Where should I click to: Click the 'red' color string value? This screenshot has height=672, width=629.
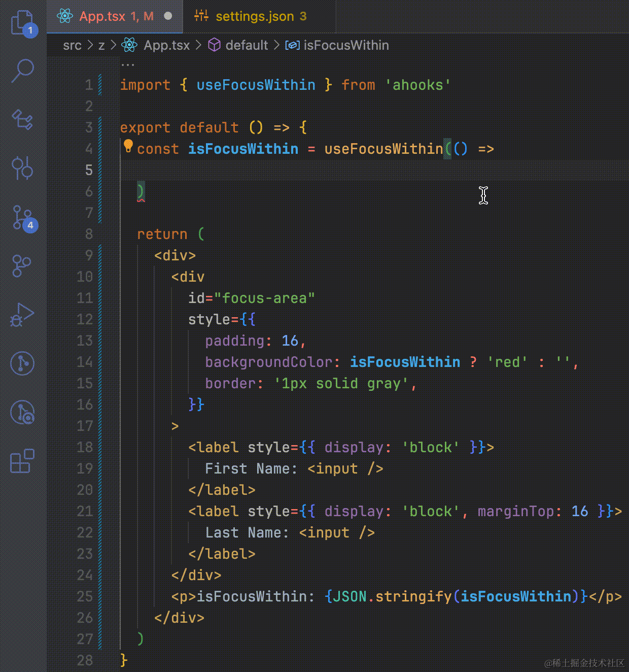click(x=507, y=362)
